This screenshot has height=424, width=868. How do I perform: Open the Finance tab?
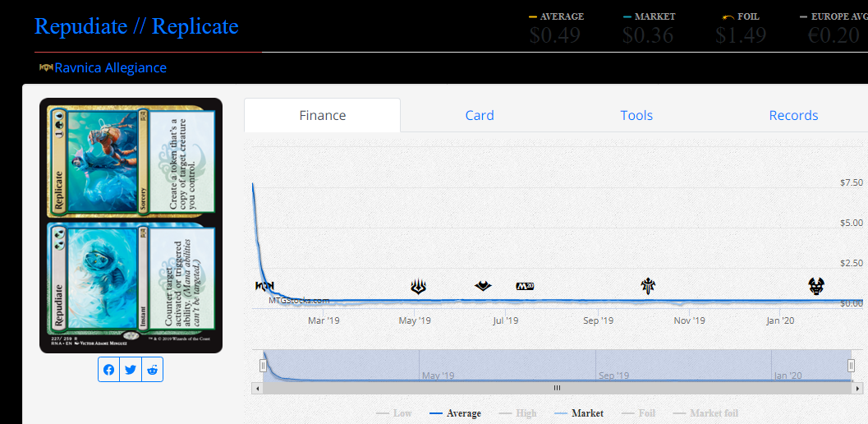322,115
